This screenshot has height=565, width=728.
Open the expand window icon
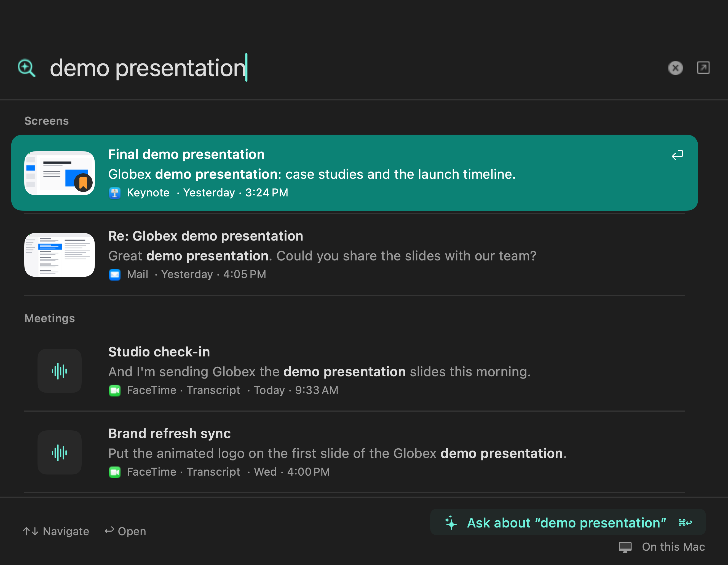tap(703, 68)
